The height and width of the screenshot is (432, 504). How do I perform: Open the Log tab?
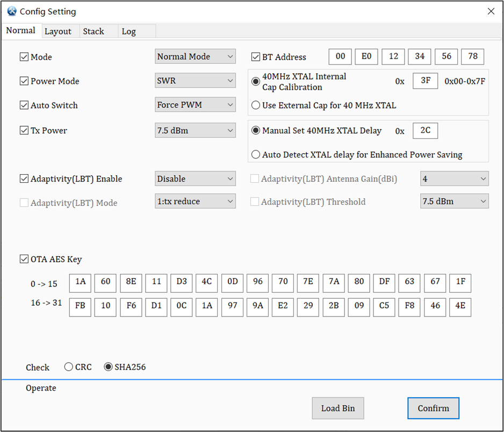(128, 31)
